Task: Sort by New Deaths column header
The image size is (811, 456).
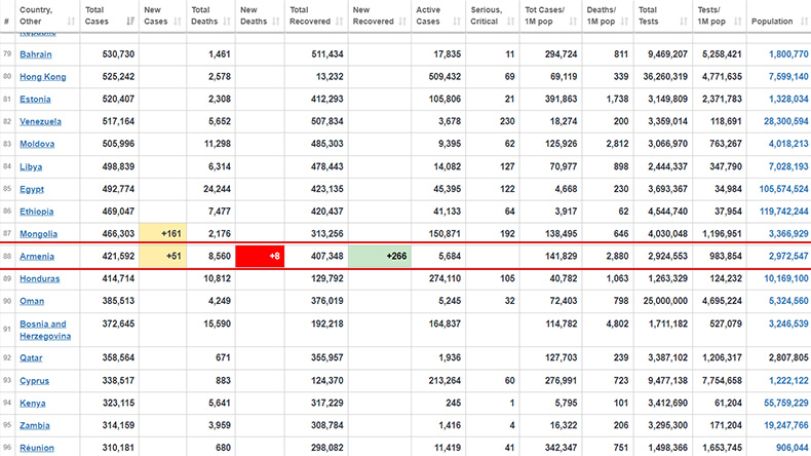Action: (260, 16)
